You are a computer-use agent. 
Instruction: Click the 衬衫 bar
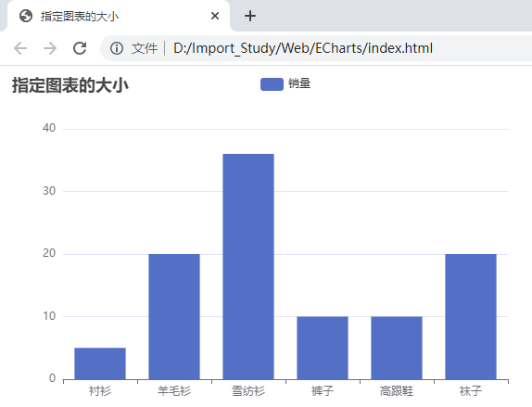pyautogui.click(x=100, y=363)
